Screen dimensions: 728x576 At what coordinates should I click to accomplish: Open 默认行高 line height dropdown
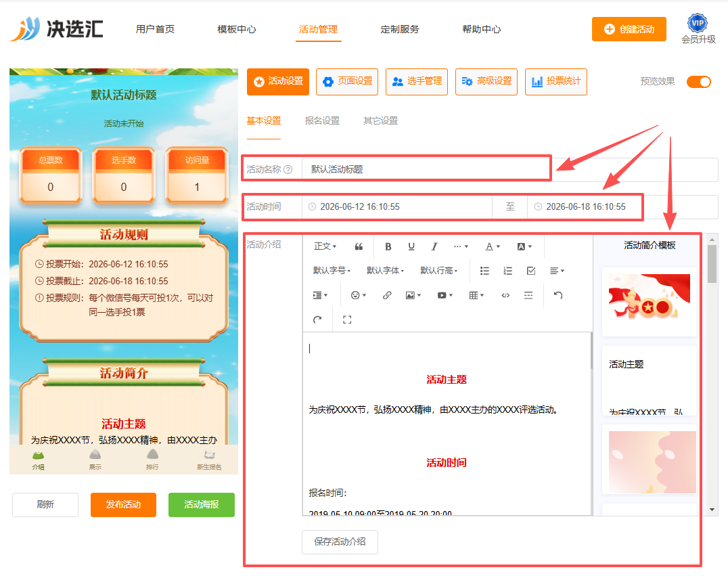tap(438, 271)
